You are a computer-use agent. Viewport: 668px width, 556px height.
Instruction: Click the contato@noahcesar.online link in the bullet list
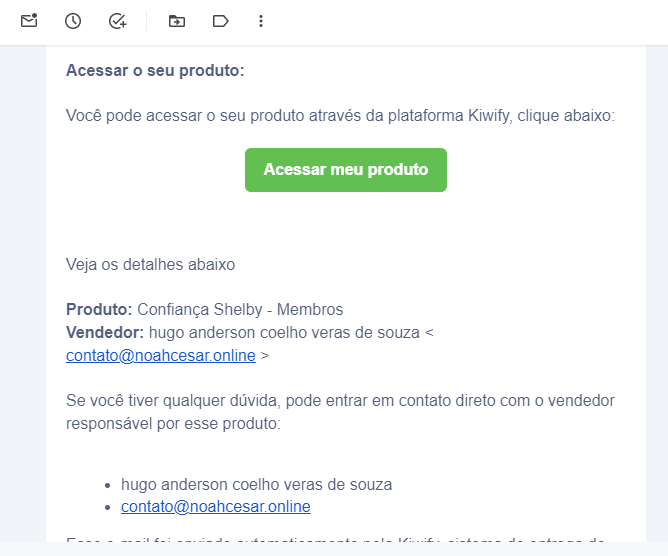215,507
